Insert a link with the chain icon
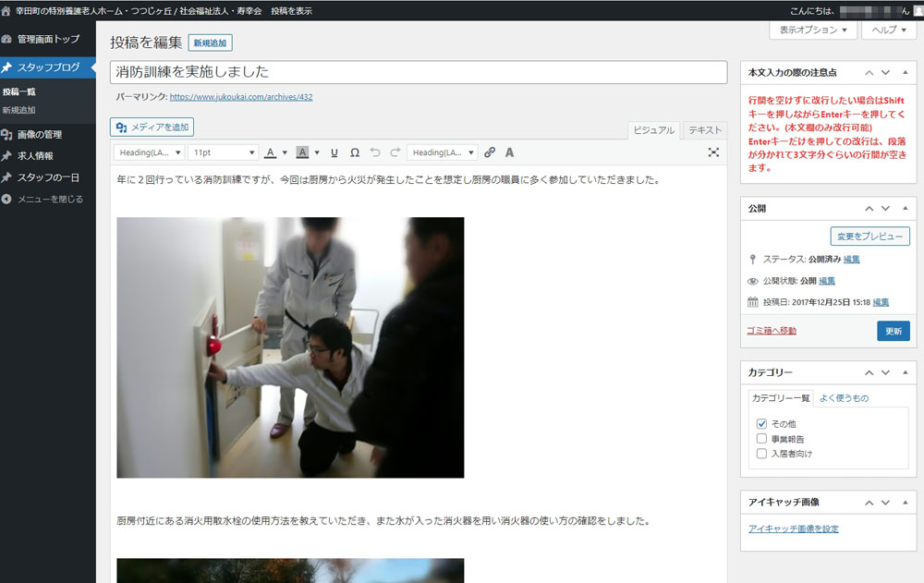Screen dimensions: 924x583 pyautogui.click(x=490, y=152)
